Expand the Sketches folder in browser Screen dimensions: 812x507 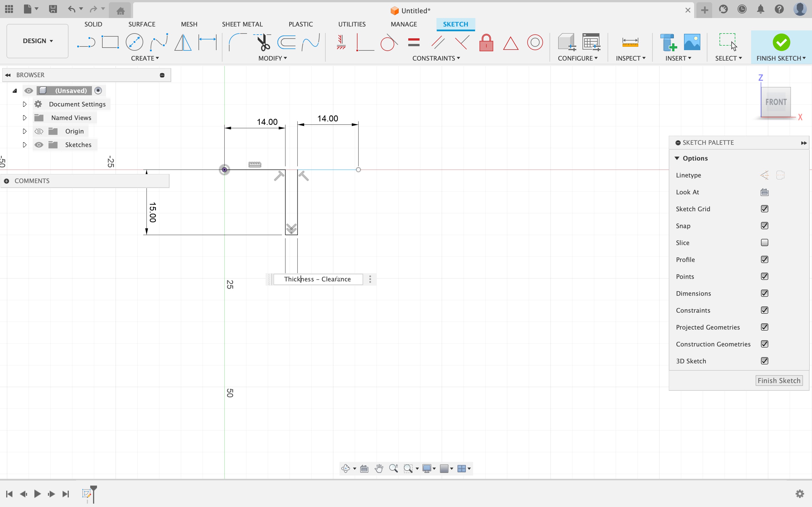[x=25, y=145]
